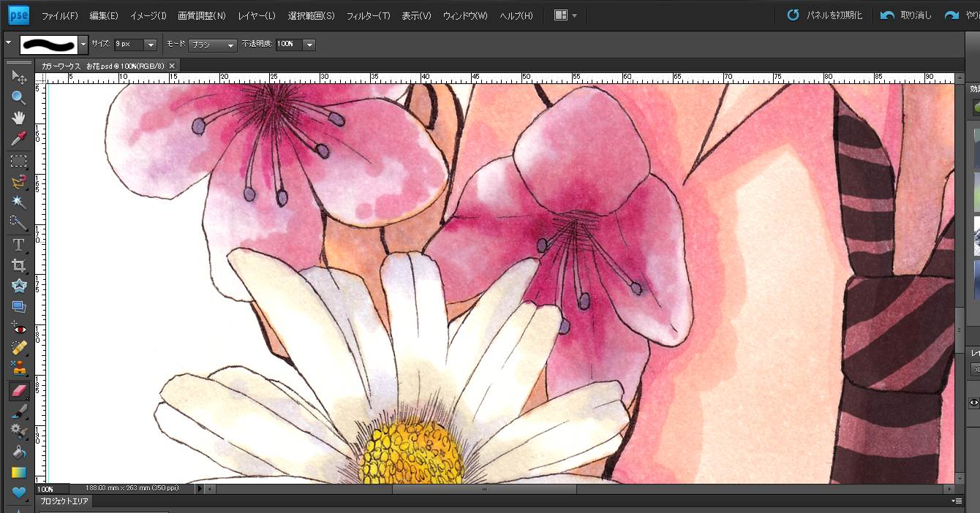The image size is (980, 513).
Task: Open the フィルター(T) menu
Action: click(368, 15)
